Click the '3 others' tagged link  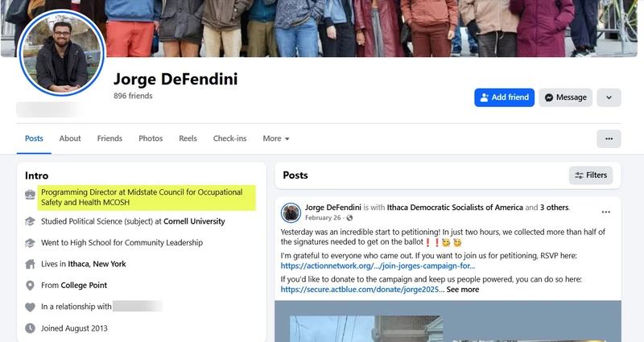pyautogui.click(x=555, y=208)
